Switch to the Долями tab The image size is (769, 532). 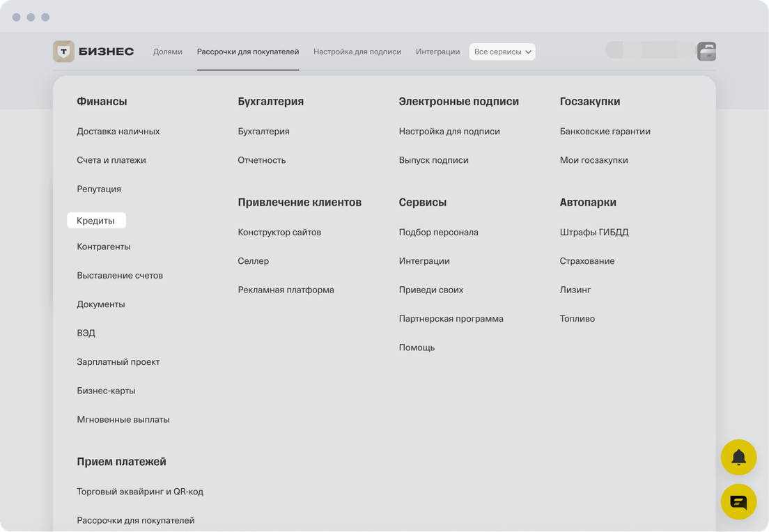tap(168, 52)
